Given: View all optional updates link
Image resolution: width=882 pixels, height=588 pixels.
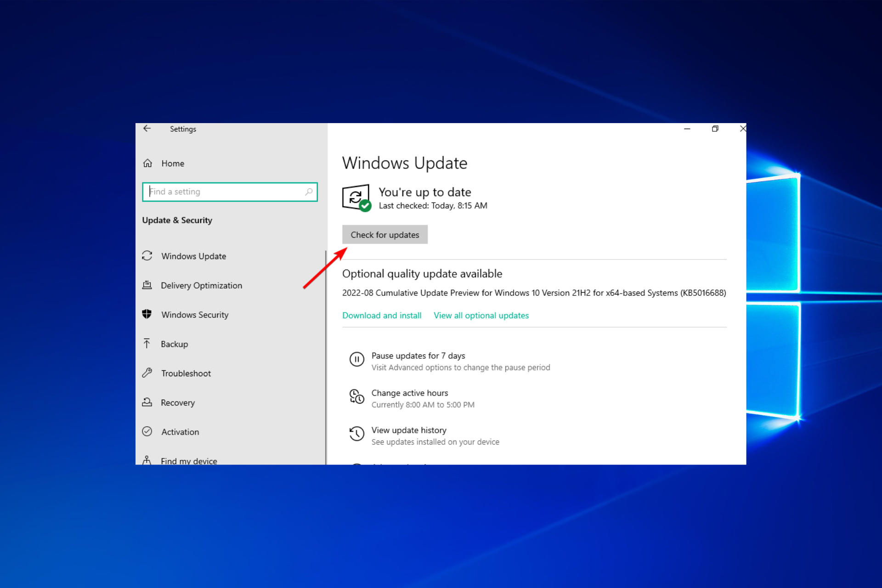Looking at the screenshot, I should (x=482, y=315).
